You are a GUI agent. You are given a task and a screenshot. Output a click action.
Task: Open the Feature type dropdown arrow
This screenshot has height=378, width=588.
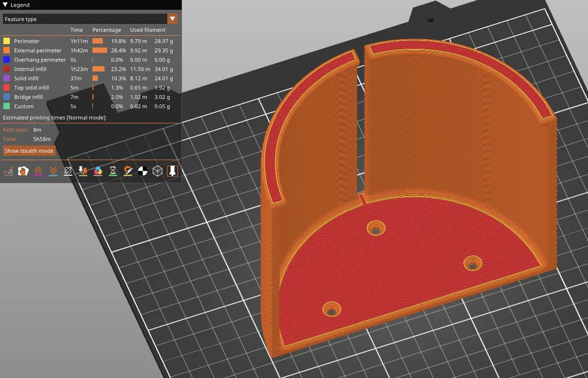tap(172, 19)
